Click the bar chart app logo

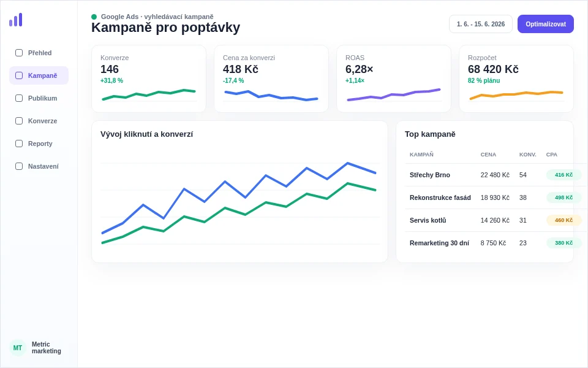click(16, 20)
